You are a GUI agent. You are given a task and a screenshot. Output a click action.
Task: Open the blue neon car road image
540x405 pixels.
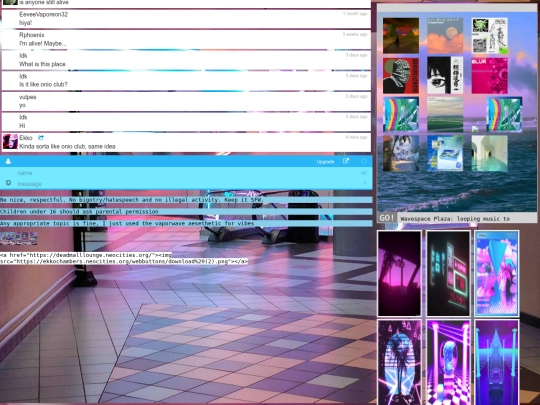click(x=497, y=362)
